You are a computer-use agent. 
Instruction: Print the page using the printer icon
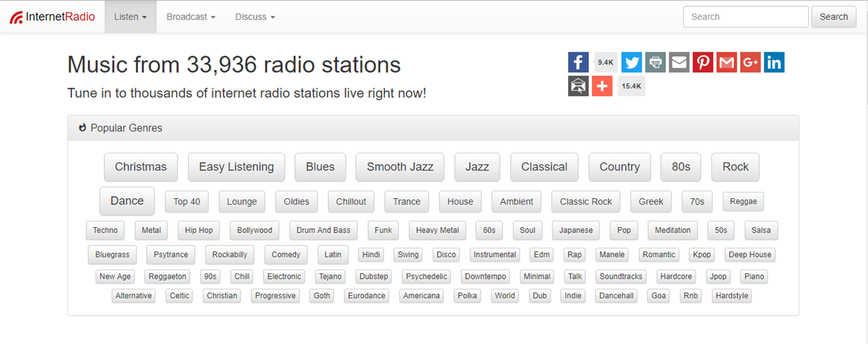coord(655,62)
